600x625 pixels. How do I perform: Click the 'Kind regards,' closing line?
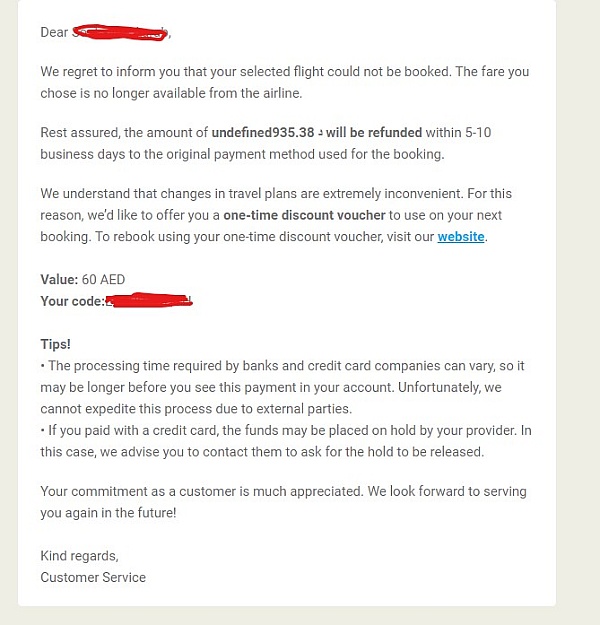tap(79, 556)
